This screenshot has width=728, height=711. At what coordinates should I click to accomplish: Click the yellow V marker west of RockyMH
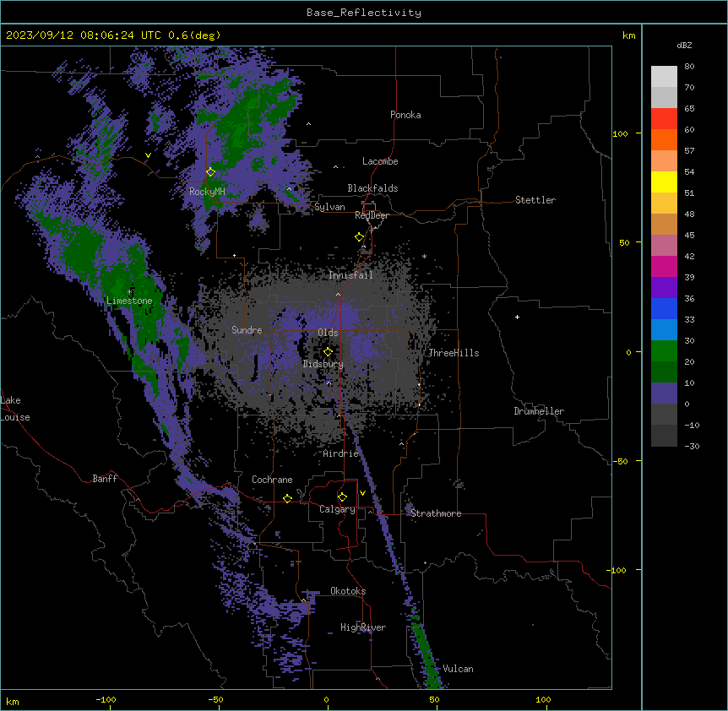click(148, 155)
